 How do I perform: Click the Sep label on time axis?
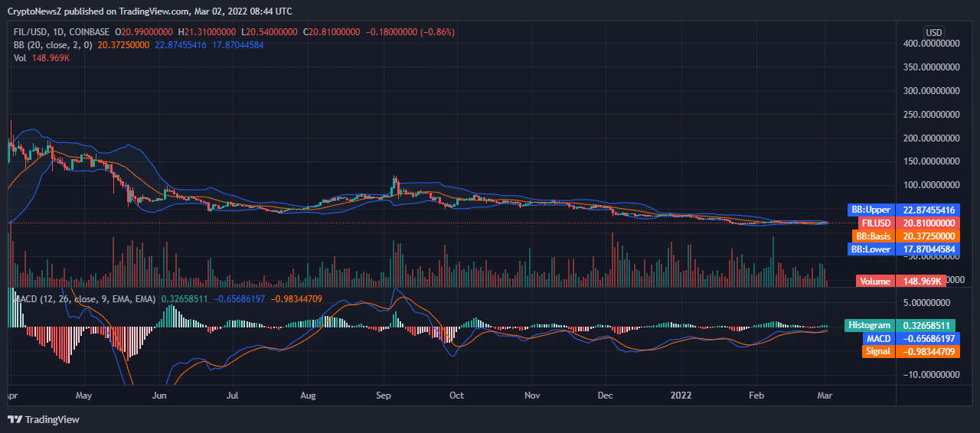point(384,396)
